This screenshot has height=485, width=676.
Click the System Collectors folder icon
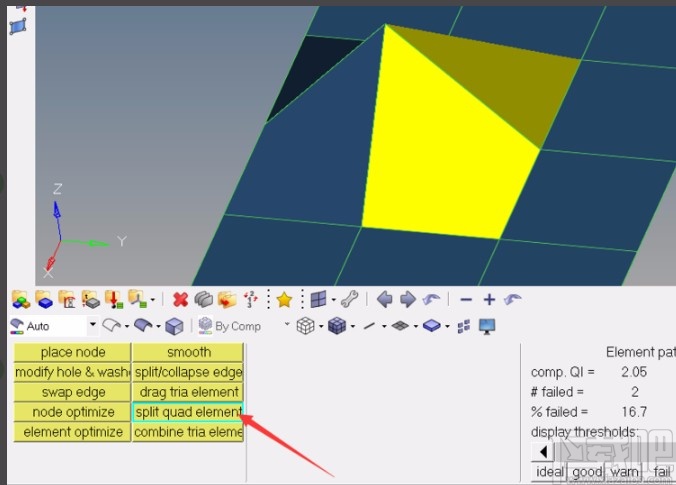(138, 299)
